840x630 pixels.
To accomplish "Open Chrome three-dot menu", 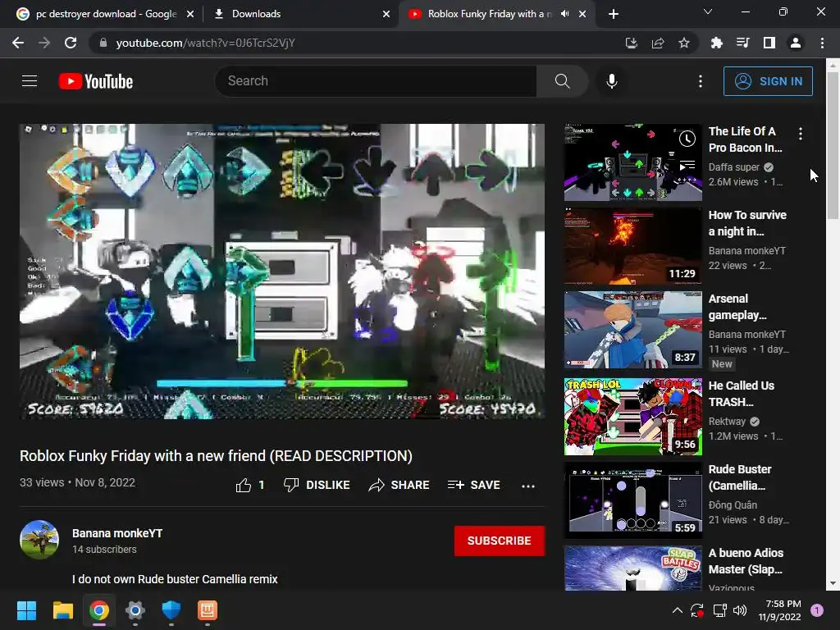I will pyautogui.click(x=822, y=43).
